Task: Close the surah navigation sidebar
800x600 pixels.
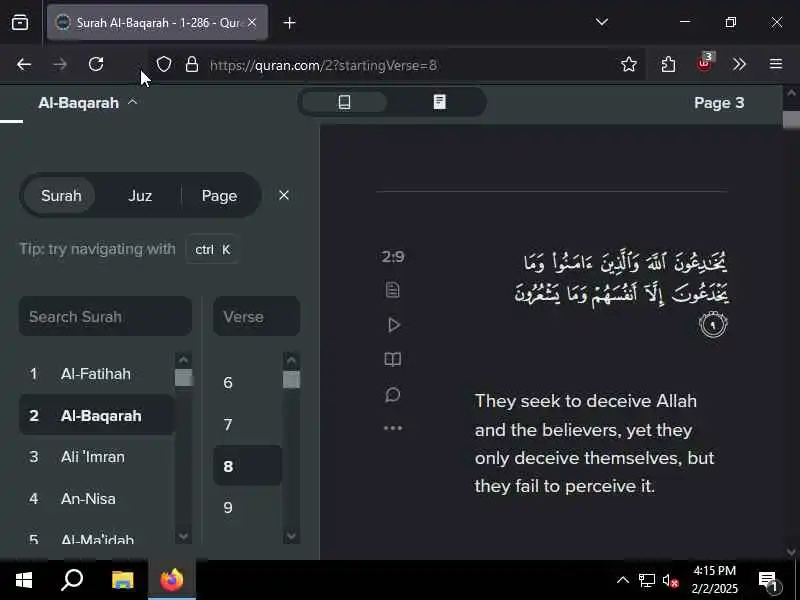Action: 284,195
